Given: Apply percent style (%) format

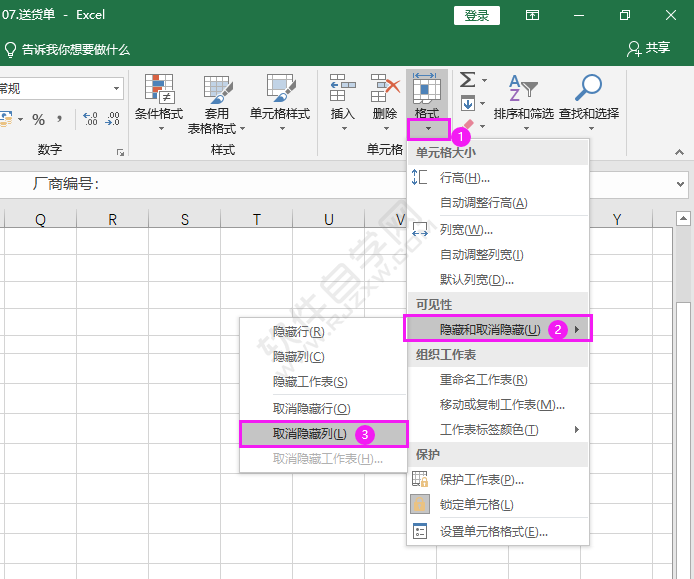Looking at the screenshot, I should [x=39, y=120].
